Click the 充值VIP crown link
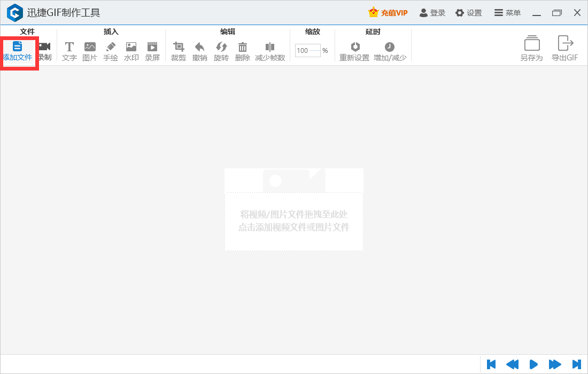The image size is (588, 374). pos(388,13)
